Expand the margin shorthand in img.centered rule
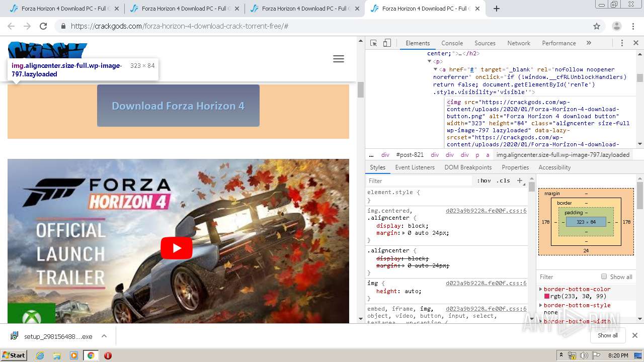The height and width of the screenshot is (362, 644). click(405, 233)
